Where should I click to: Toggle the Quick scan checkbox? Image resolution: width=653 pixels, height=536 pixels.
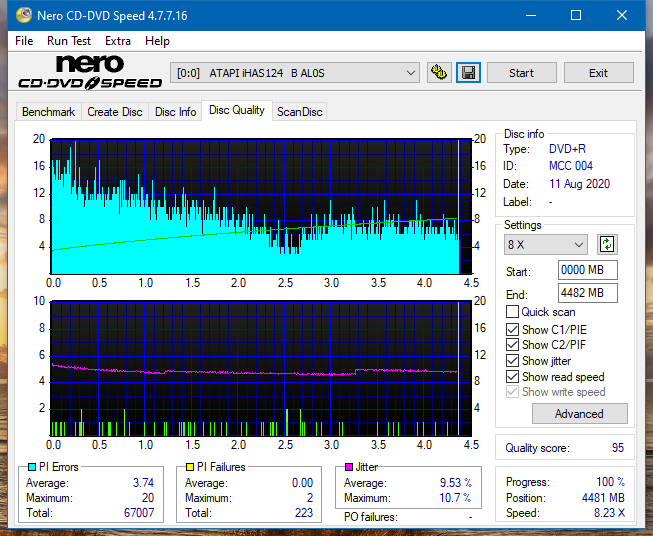pyautogui.click(x=512, y=312)
